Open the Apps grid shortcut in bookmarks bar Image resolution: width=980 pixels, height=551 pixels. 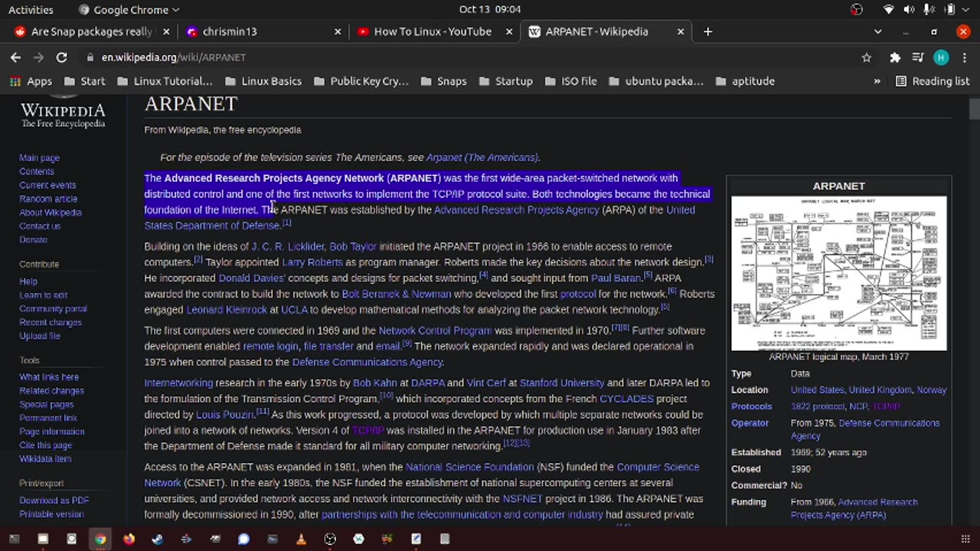click(x=31, y=81)
